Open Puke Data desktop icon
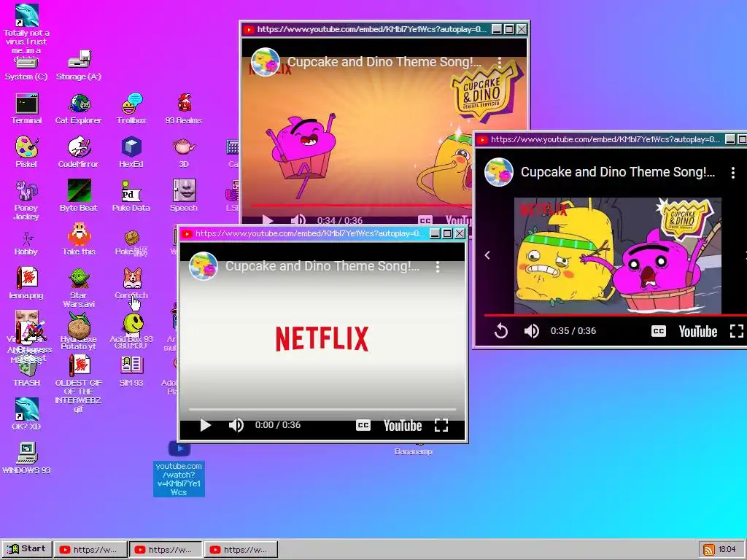747x560 pixels. click(131, 195)
